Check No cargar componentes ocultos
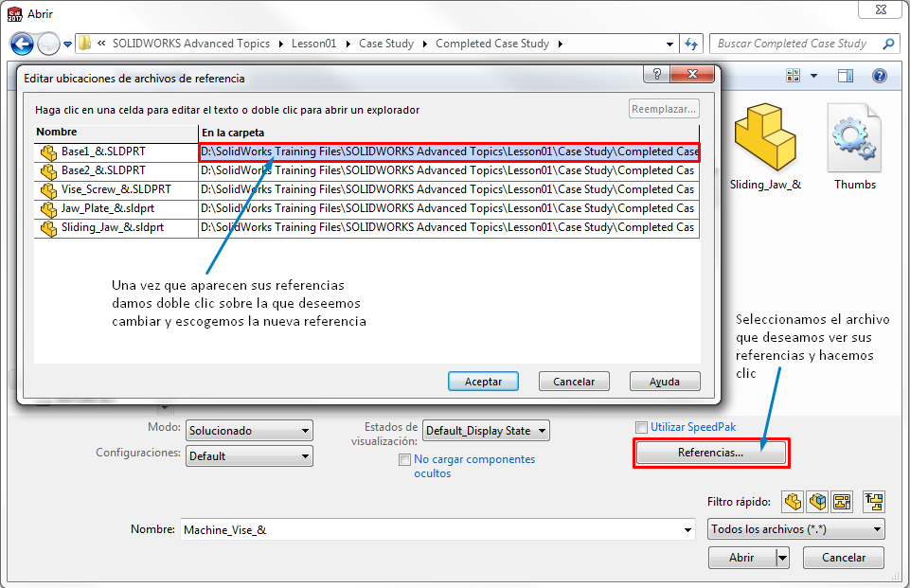The width and height of the screenshot is (910, 588). click(x=405, y=459)
